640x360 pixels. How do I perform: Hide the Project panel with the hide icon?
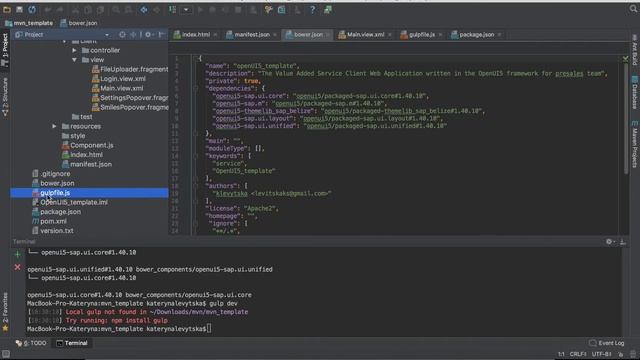[x=162, y=35]
